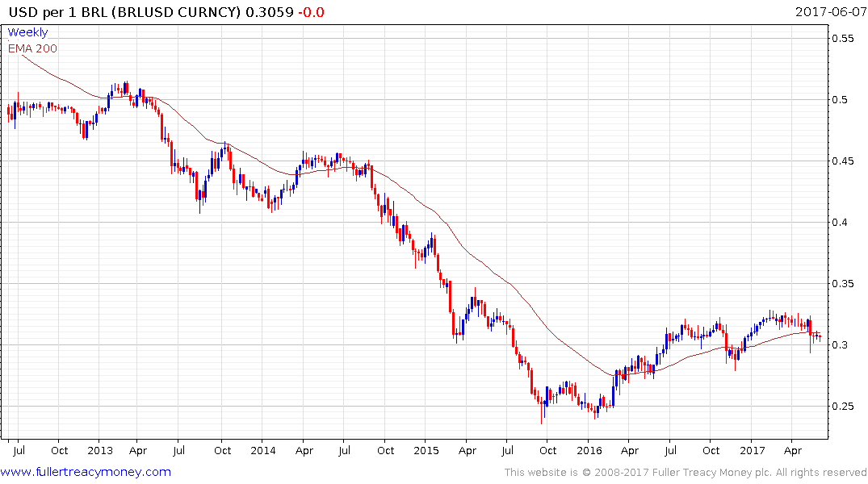Click the red change value -0.0
The width and height of the screenshot is (868, 484).
pyautogui.click(x=311, y=12)
